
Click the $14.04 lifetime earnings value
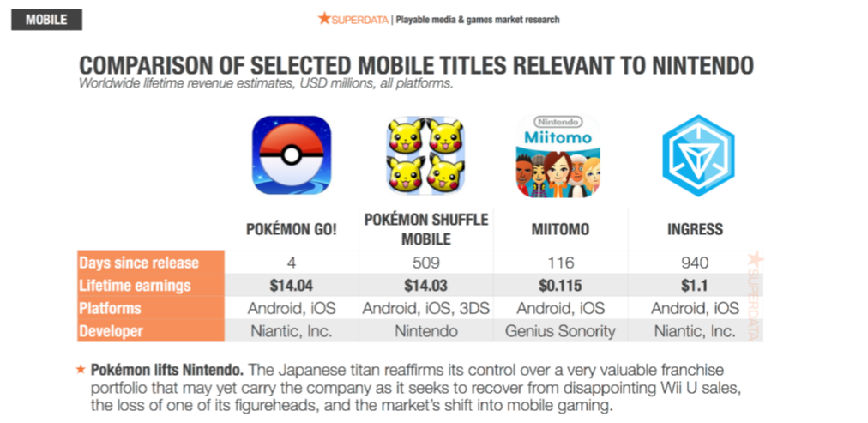coord(292,285)
